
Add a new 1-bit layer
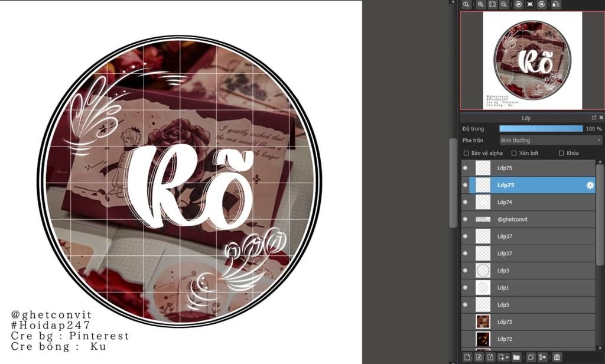tap(490, 357)
